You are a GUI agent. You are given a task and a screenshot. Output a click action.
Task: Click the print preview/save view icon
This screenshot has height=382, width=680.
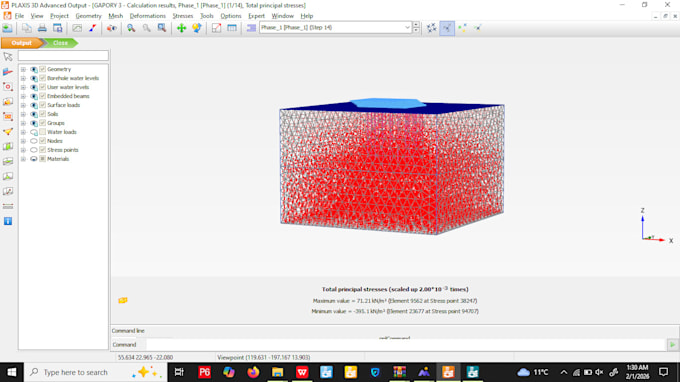coord(57,28)
